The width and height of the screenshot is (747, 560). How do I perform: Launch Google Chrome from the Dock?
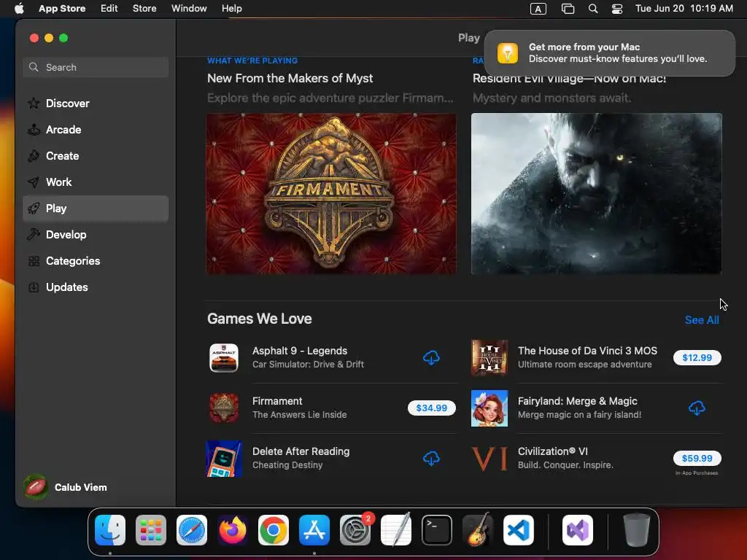pos(274,530)
